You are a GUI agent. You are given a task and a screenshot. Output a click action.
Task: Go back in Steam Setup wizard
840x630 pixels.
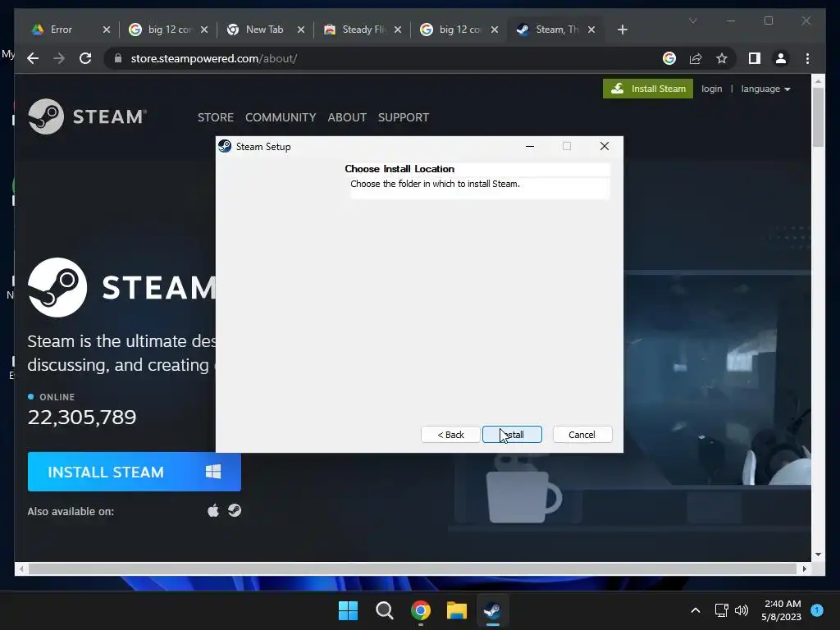[450, 435]
